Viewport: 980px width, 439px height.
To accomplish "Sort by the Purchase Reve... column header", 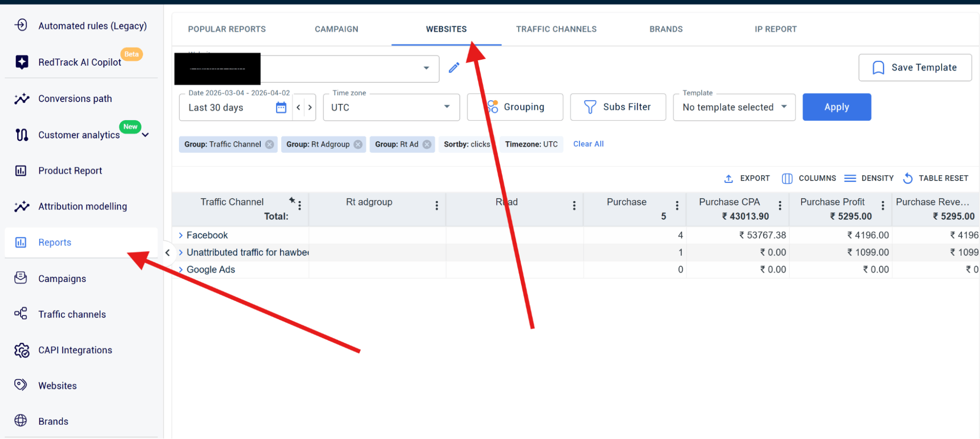I will click(x=932, y=202).
